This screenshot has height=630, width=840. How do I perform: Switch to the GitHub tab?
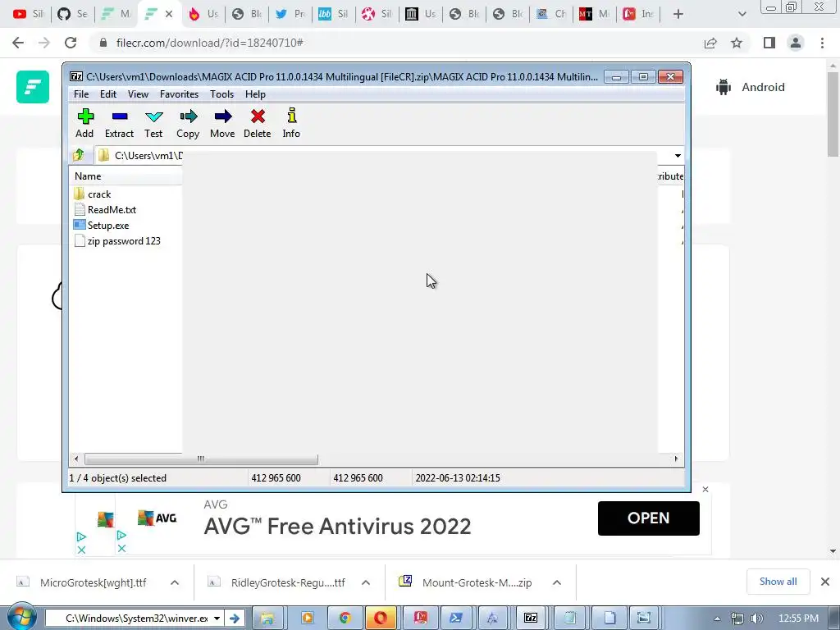[72, 14]
